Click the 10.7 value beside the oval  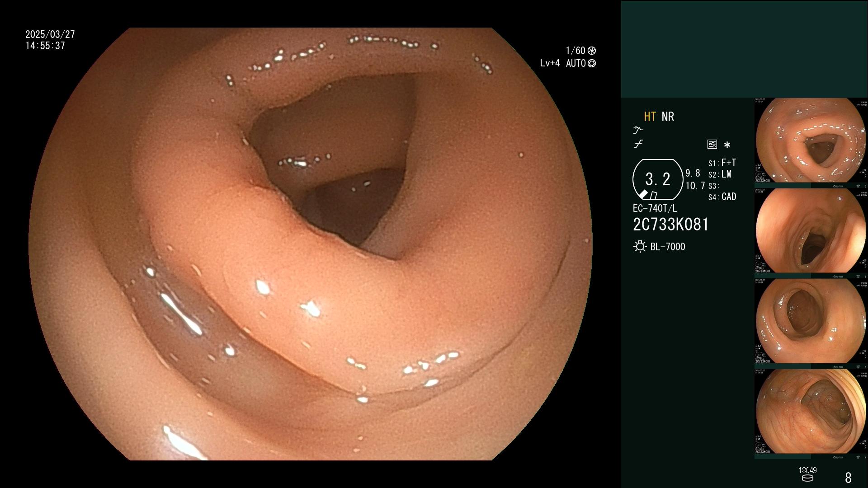tap(695, 186)
